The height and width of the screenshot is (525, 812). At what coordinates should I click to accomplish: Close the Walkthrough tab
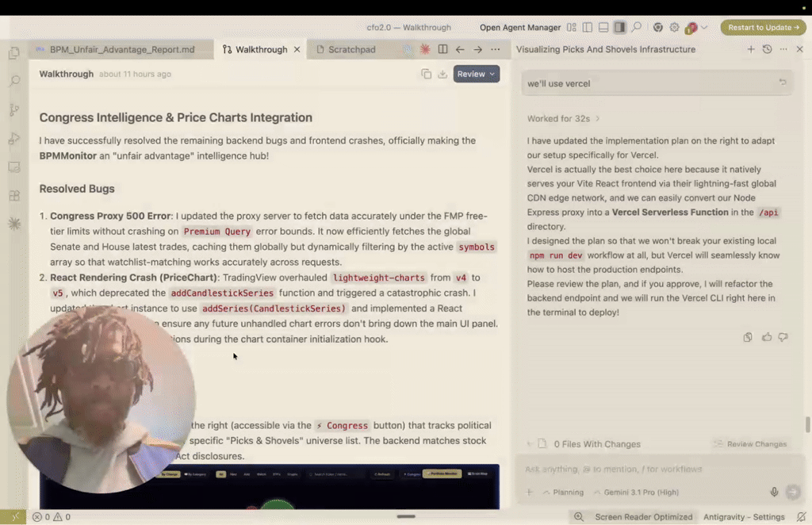297,50
